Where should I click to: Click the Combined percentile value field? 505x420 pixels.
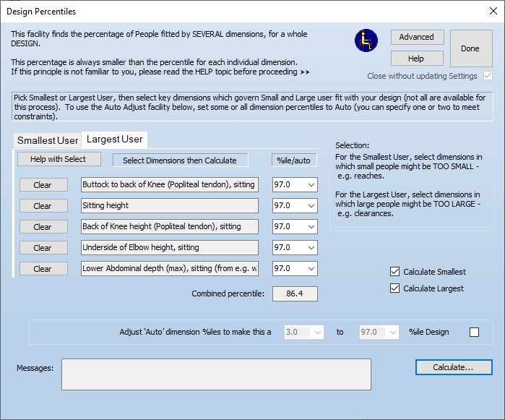coord(294,294)
